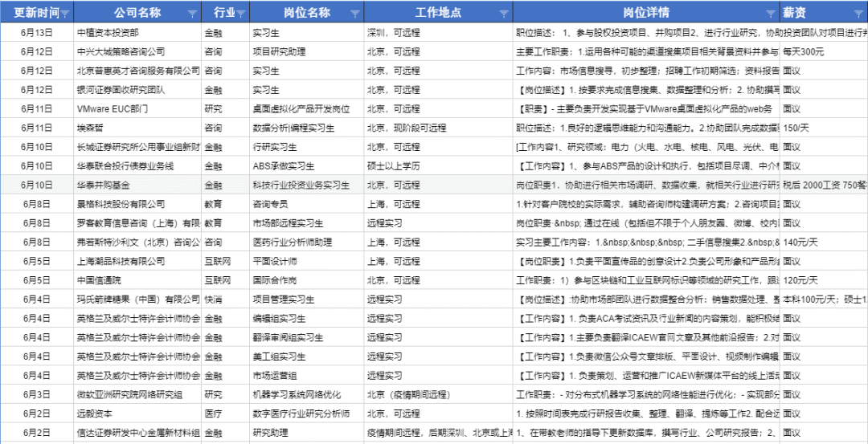Image resolution: width=868 pixels, height=444 pixels.
Task: Click the 硕士以上学历 cell
Action: 439,165
